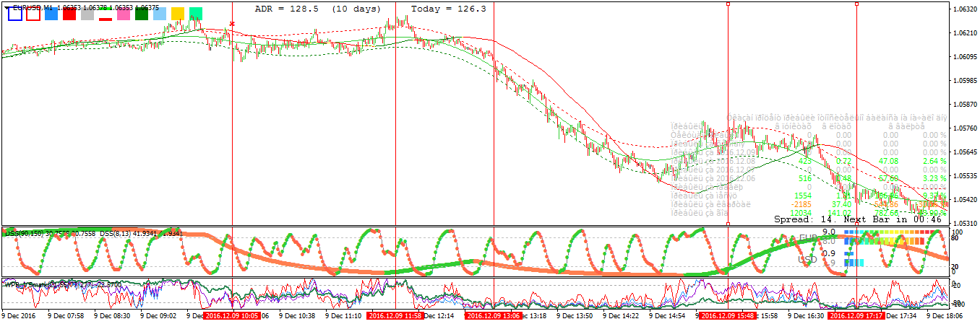Viewport: 980px width, 324px height.
Task: Choose the dark green color square
Action: click(142, 14)
